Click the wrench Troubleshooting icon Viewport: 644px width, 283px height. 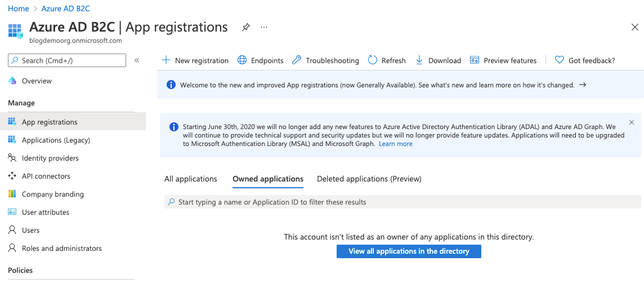(x=297, y=60)
